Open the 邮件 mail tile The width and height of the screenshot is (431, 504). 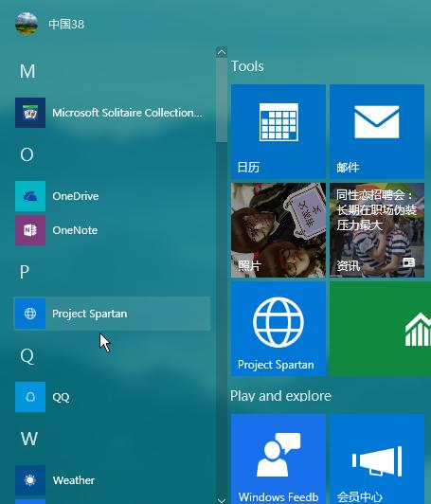[x=377, y=132]
